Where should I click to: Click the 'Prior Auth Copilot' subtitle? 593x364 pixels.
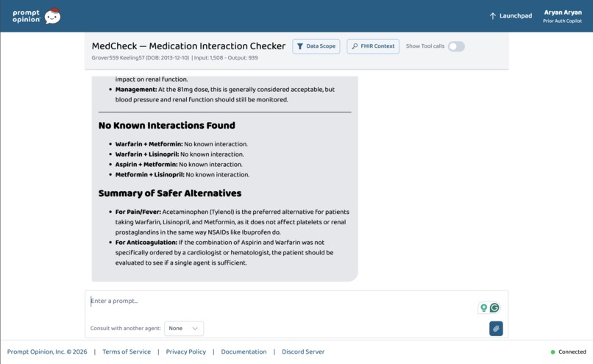562,21
